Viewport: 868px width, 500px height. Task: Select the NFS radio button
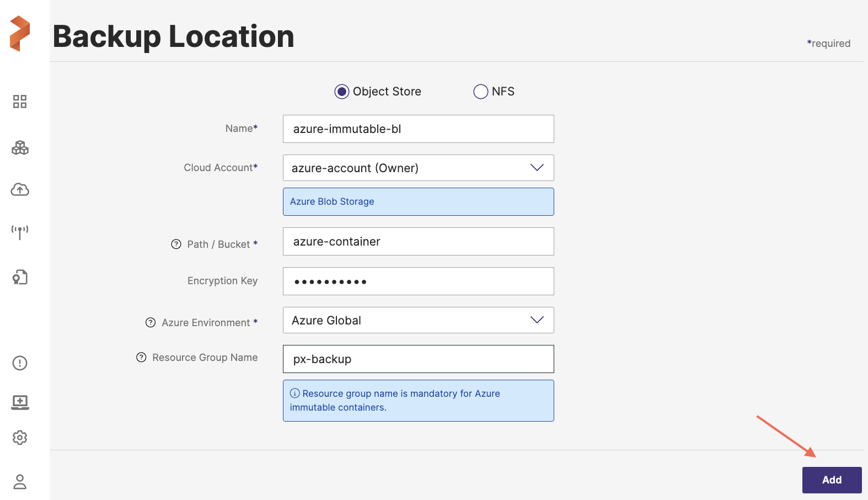[481, 92]
